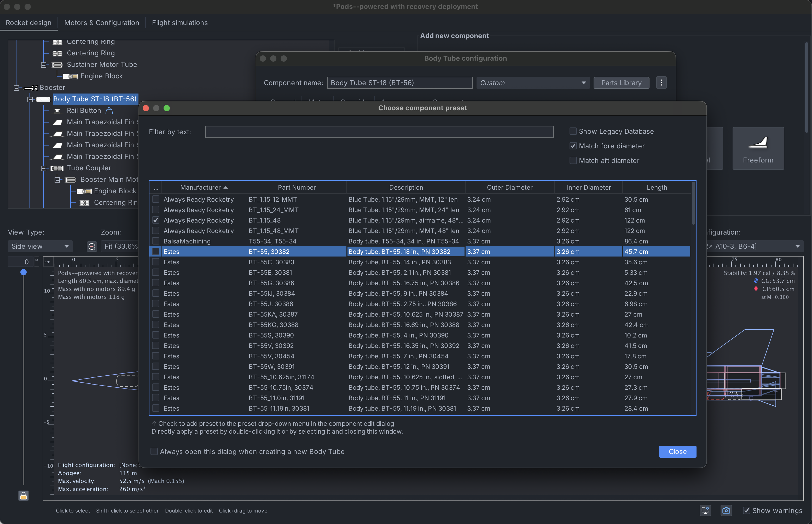The height and width of the screenshot is (524, 812).
Task: Open the Side view View Type dropdown
Action: (40, 246)
